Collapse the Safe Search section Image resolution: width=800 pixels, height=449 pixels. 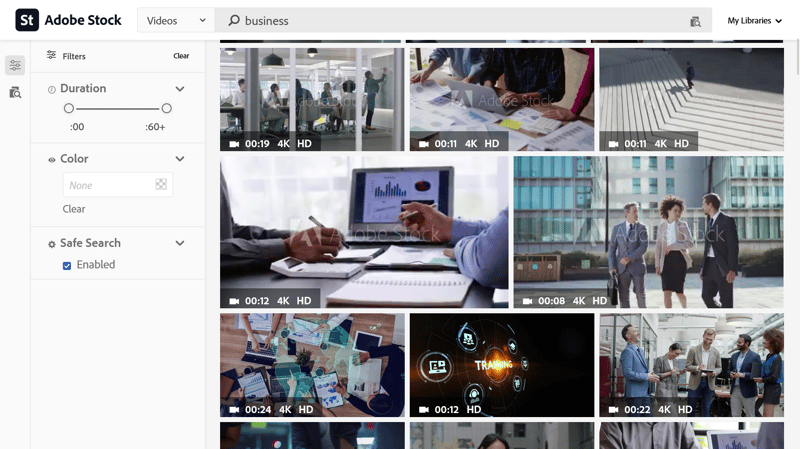coord(180,243)
